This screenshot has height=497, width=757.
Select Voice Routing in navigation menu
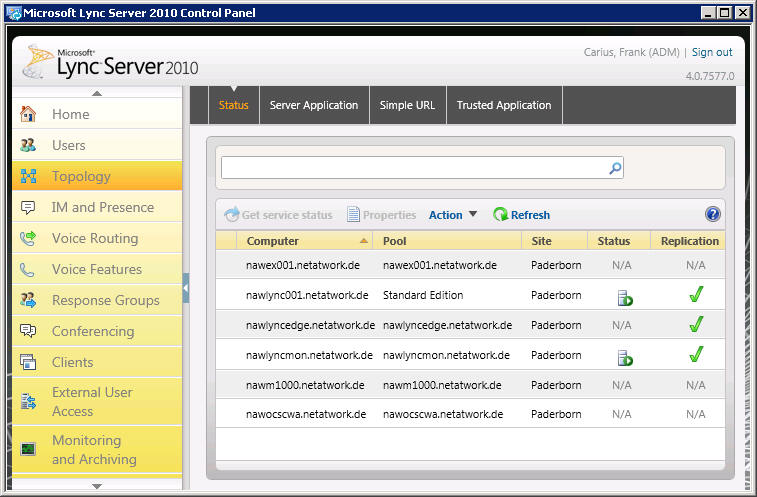[97, 238]
